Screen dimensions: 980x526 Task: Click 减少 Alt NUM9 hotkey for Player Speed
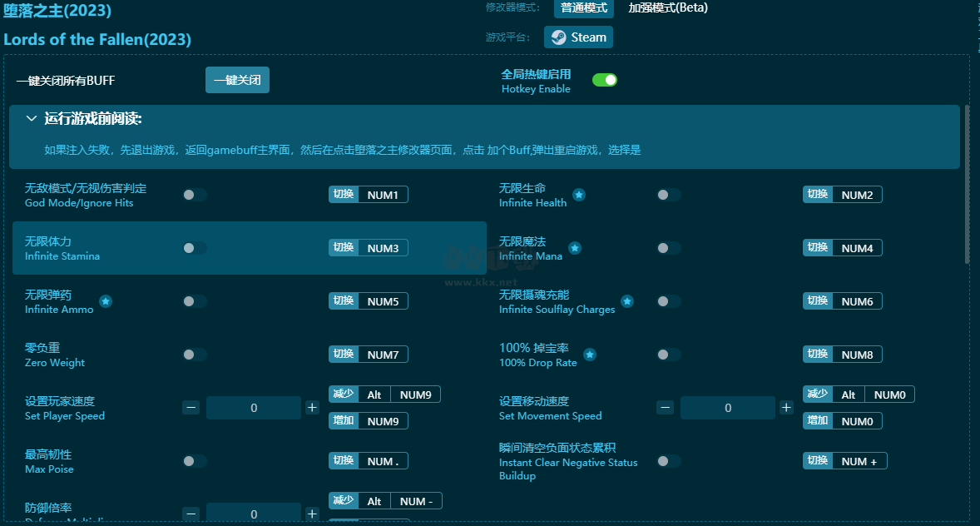(384, 394)
